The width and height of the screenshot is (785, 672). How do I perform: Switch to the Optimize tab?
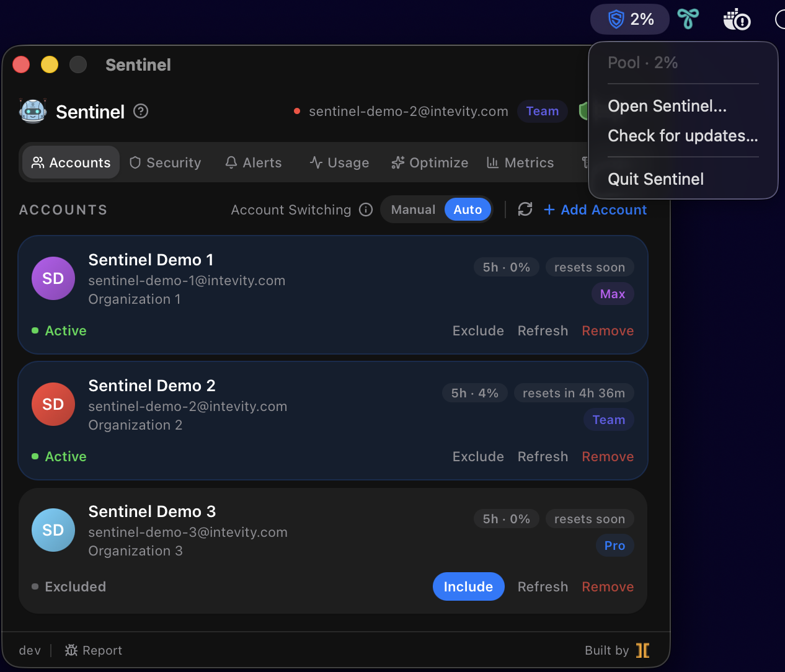430,162
